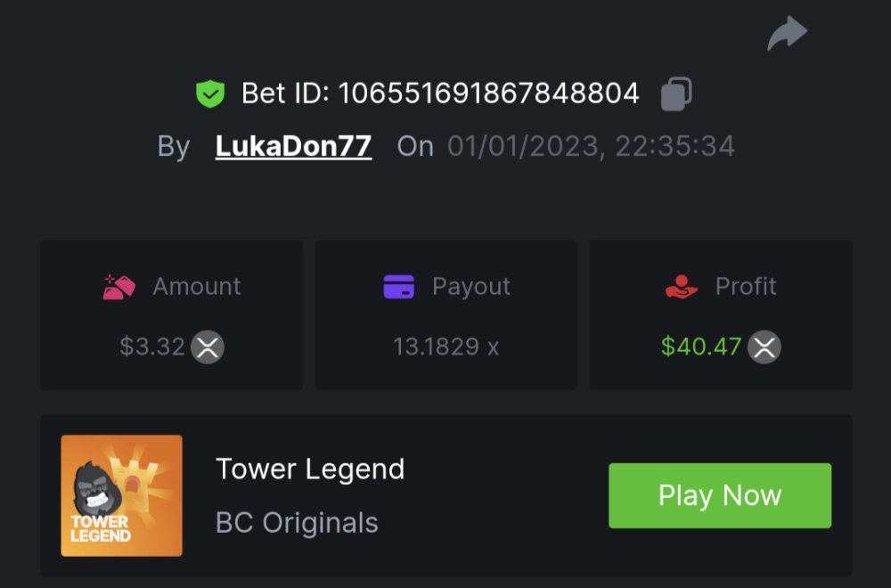The height and width of the screenshot is (588, 891).
Task: Click the purple Payout card icon
Action: point(398,287)
